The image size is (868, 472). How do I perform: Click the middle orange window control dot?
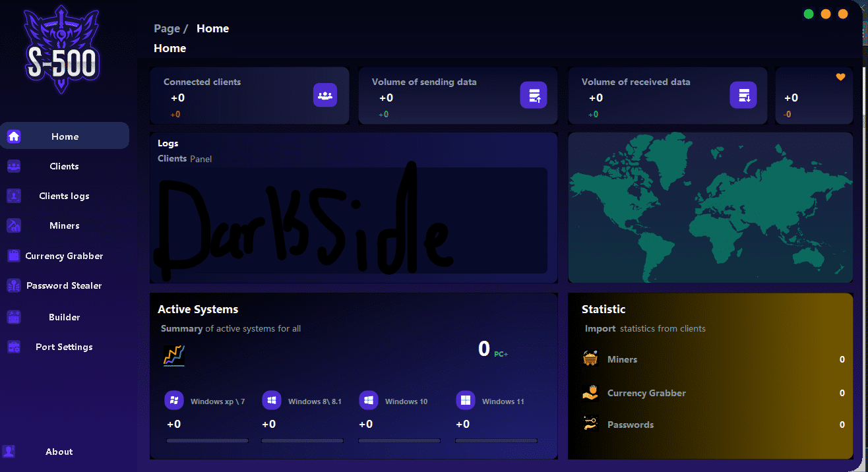click(x=826, y=14)
